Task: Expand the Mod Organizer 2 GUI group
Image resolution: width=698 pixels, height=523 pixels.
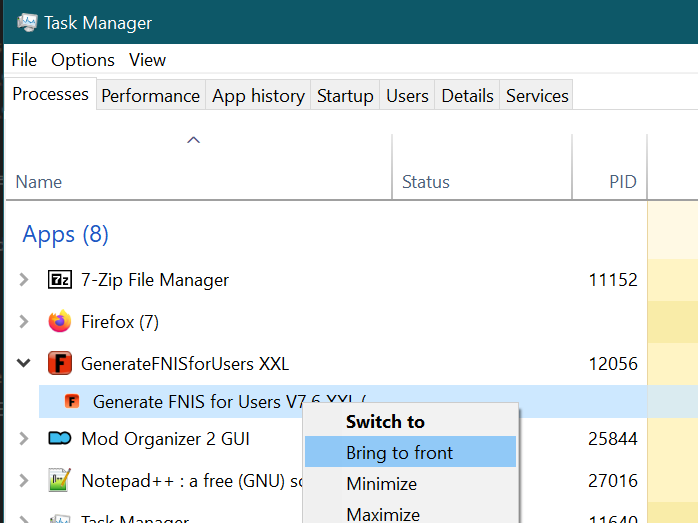Action: 24,438
